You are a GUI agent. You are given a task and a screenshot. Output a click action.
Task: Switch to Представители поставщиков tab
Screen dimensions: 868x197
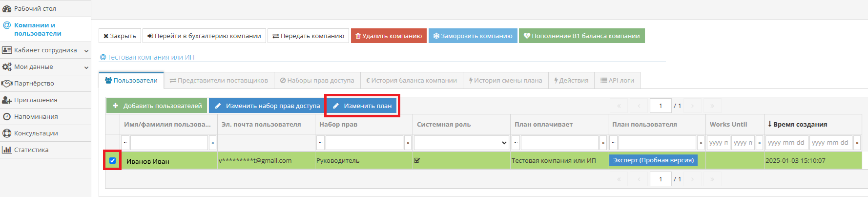click(x=219, y=81)
